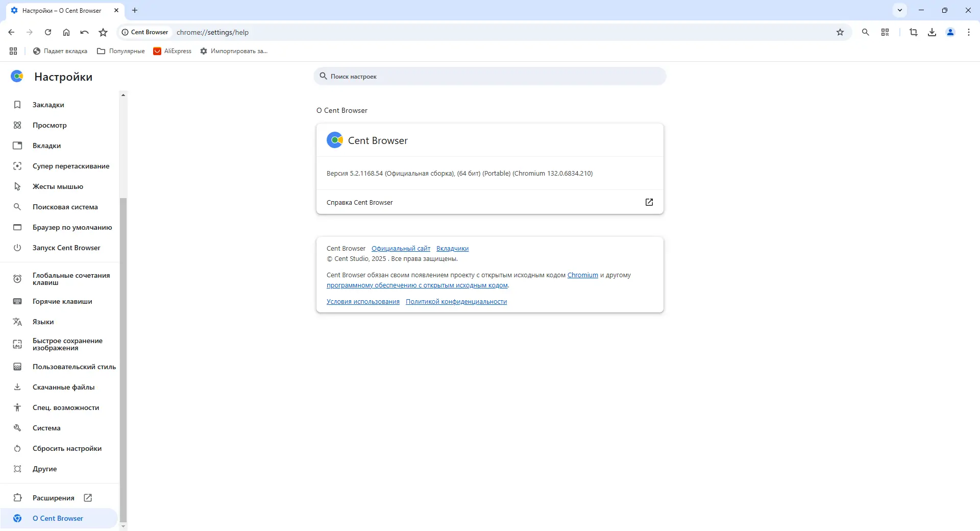Click external link icon beside Справка

point(649,202)
